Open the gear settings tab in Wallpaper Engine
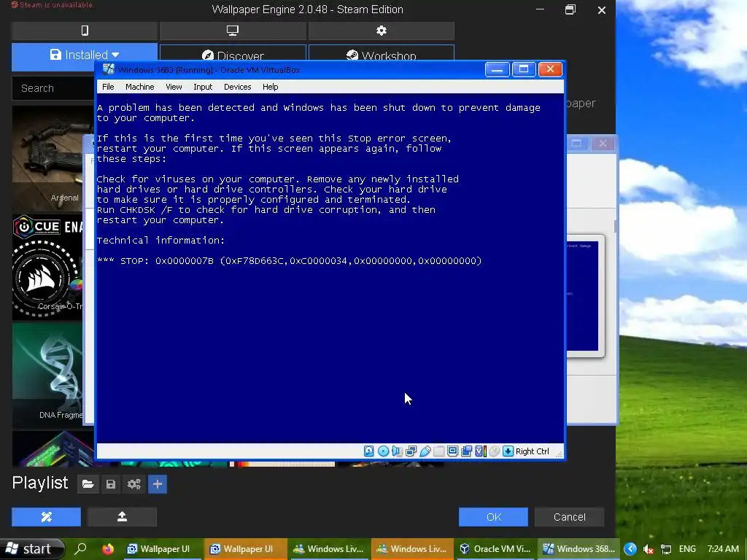This screenshot has height=560, width=747. pos(381,31)
